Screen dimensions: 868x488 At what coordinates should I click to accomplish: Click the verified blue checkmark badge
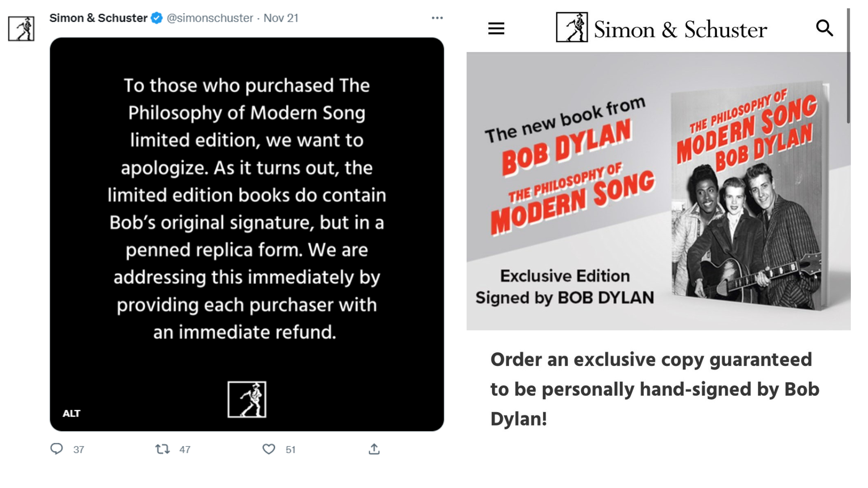156,18
